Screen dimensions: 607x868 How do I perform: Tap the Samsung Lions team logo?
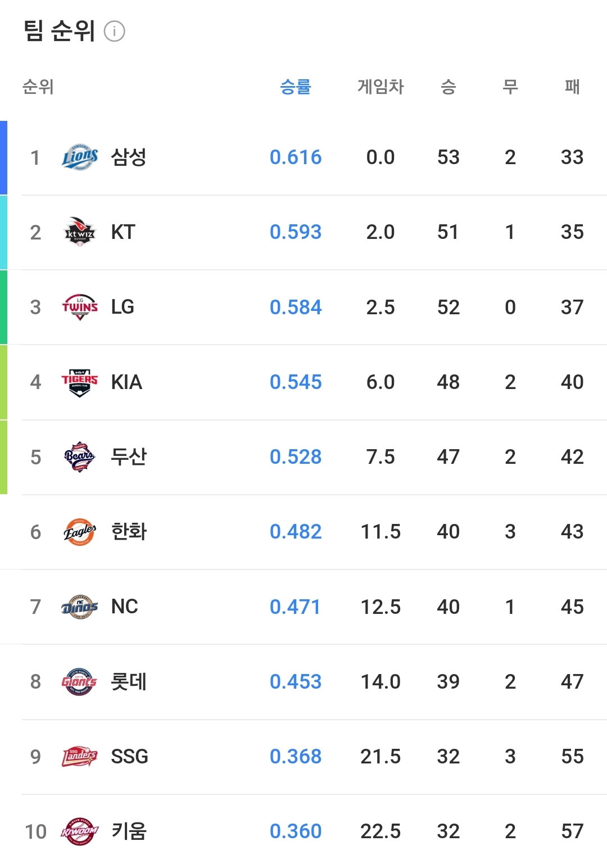80,157
